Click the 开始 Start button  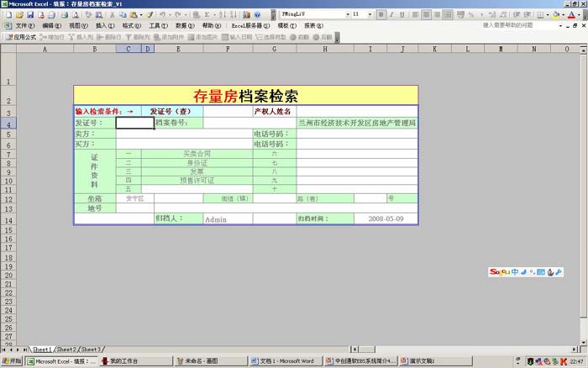(12, 361)
